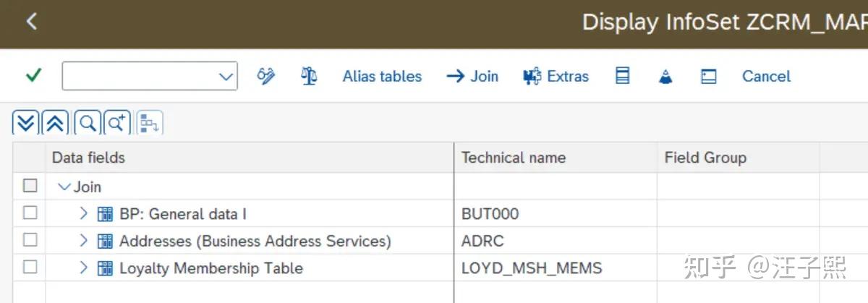Click the stacked rows icon after Extras
Image resolution: width=868 pixels, height=303 pixels.
point(622,76)
